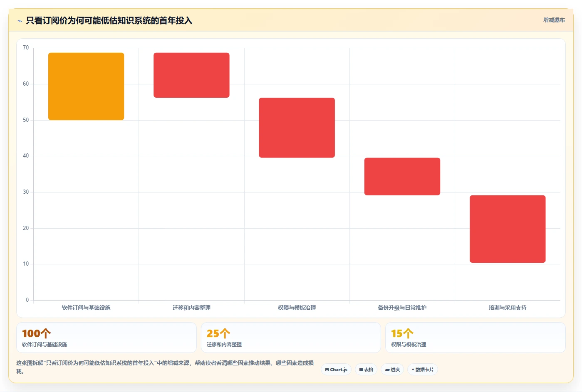Click x-axis label 权限与模板治理
The image size is (582, 392).
[297, 308]
